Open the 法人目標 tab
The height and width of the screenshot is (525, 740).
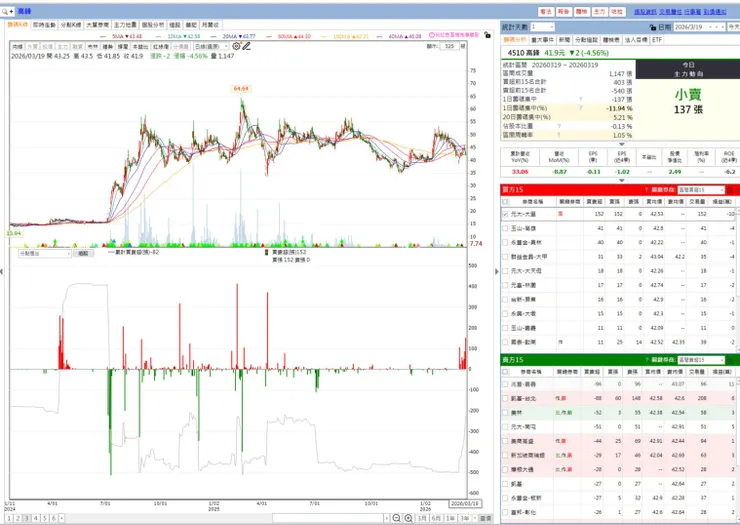636,40
